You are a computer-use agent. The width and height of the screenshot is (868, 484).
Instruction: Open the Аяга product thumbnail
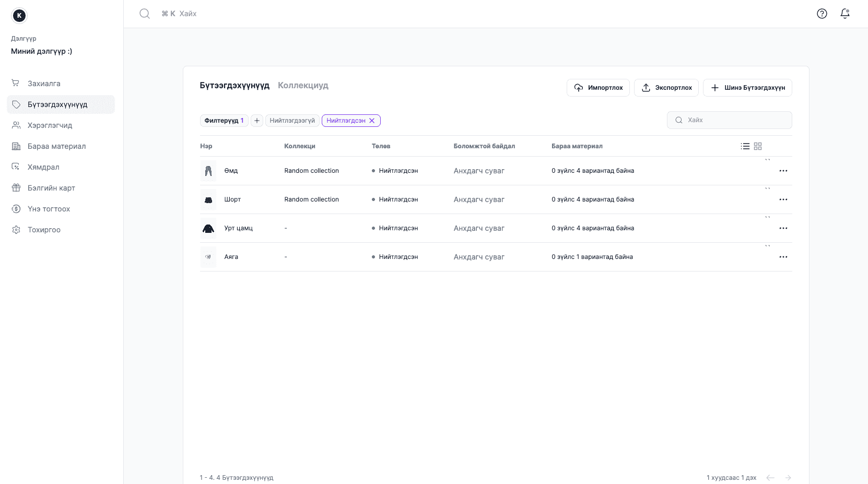pyautogui.click(x=208, y=257)
